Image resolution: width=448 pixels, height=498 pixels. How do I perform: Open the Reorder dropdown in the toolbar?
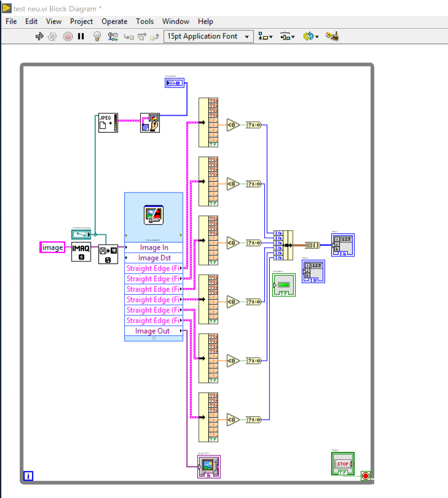point(310,37)
